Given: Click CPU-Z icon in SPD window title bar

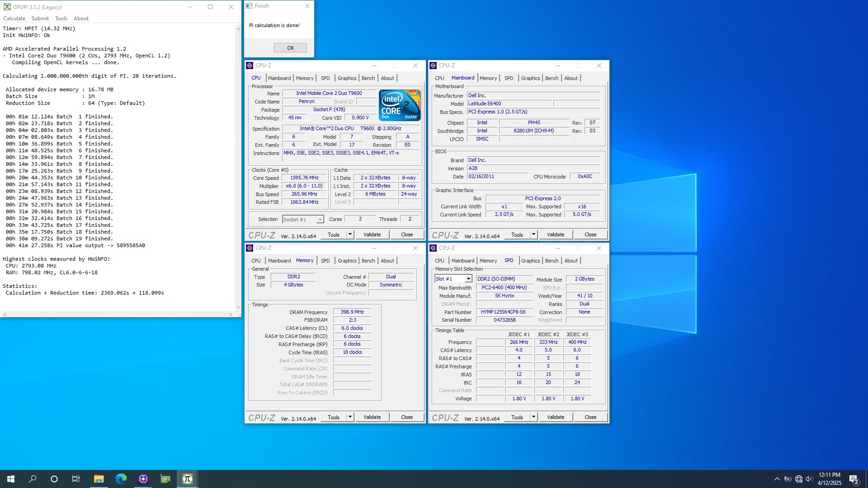Looking at the screenshot, I should [433, 248].
